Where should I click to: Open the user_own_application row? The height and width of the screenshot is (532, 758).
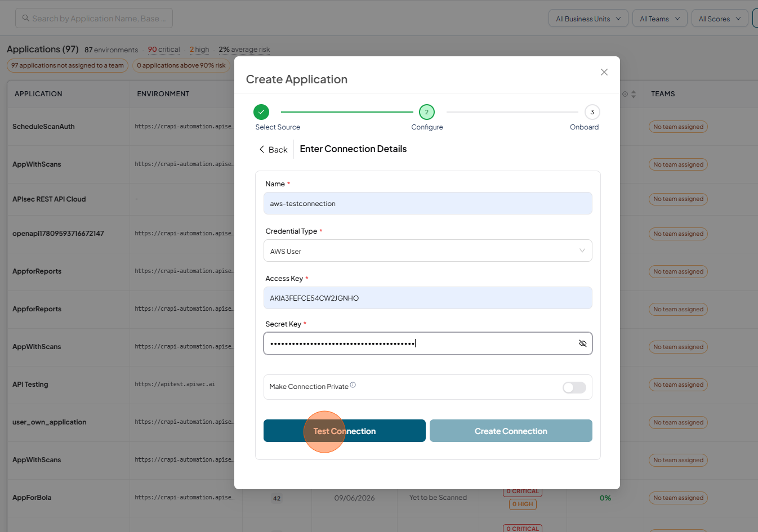(50, 422)
